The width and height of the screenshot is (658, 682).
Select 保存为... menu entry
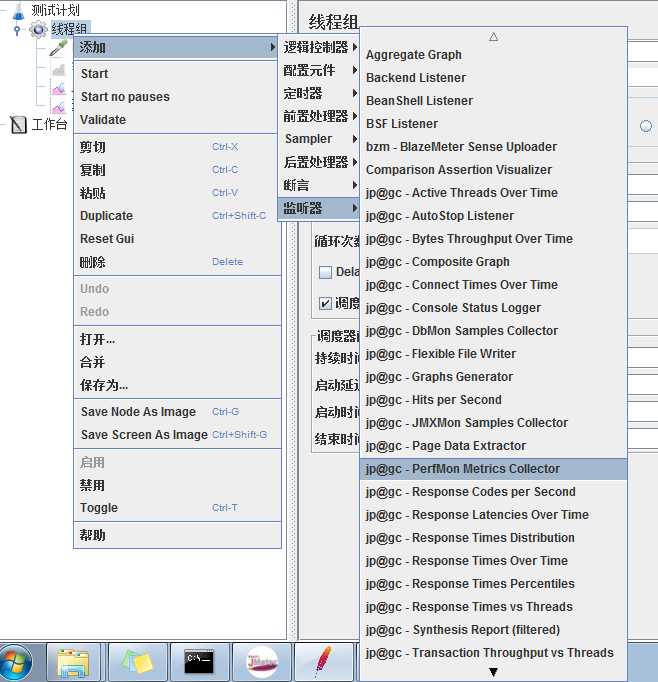point(177,385)
